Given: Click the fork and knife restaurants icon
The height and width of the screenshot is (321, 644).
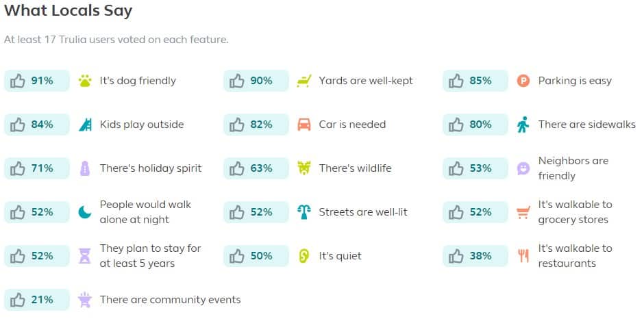Looking at the screenshot, I should click(x=523, y=256).
